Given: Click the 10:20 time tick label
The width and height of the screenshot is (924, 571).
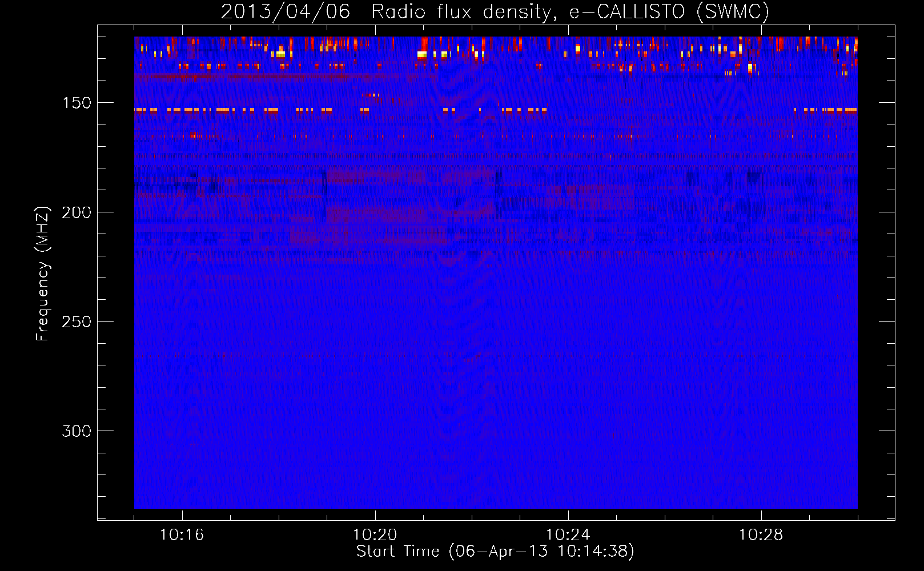Looking at the screenshot, I should (x=375, y=535).
